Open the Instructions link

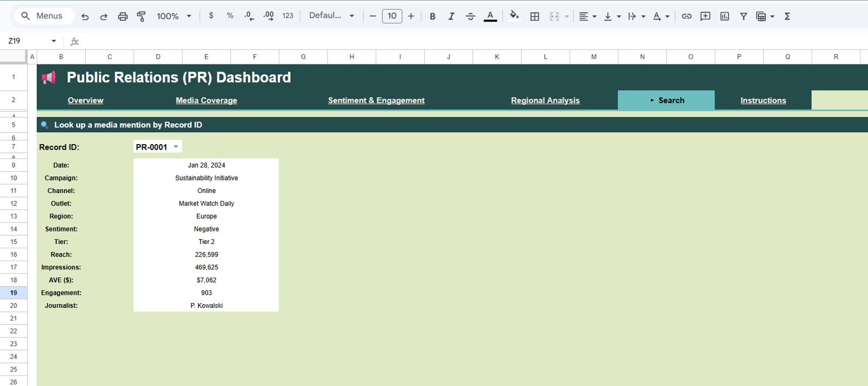(x=763, y=100)
